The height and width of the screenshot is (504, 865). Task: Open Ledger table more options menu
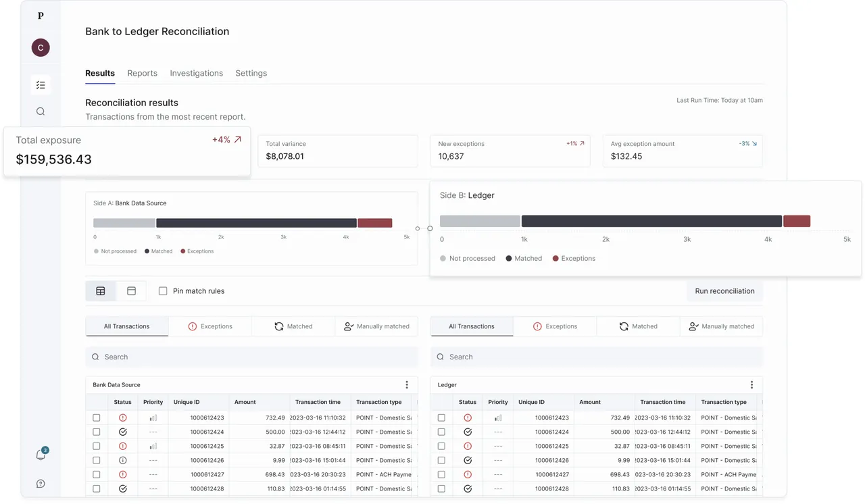(751, 385)
